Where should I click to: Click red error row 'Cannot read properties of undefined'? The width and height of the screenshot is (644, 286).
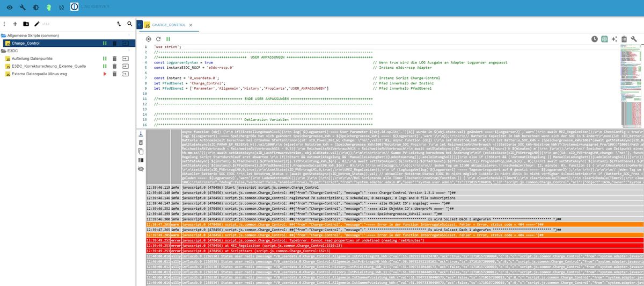(x=394, y=240)
